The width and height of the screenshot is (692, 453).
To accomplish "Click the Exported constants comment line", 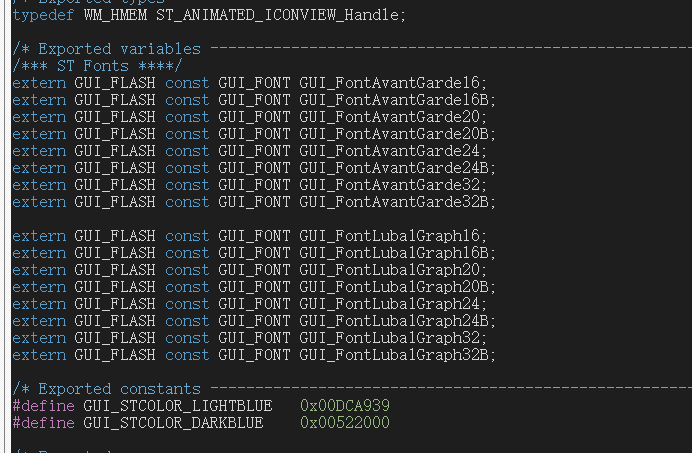I will click(352, 389).
